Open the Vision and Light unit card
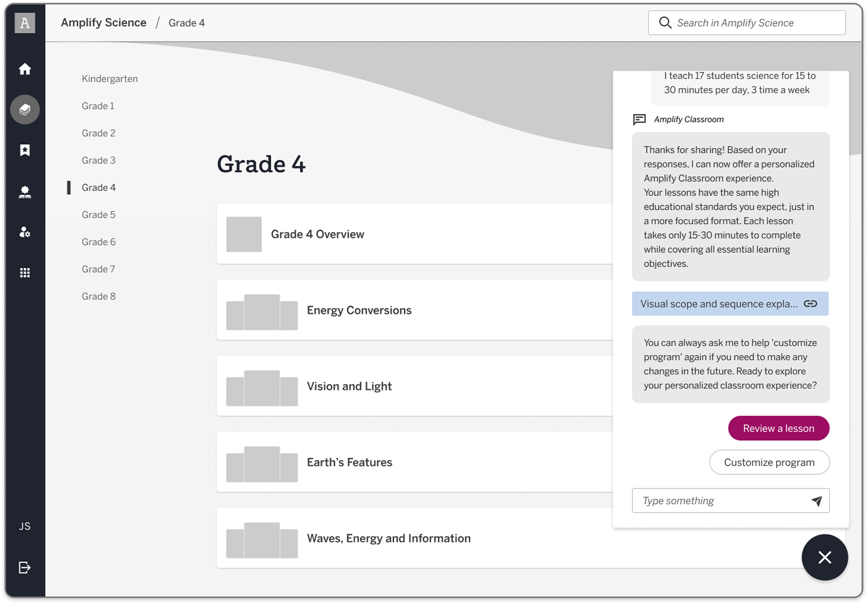 click(x=415, y=386)
